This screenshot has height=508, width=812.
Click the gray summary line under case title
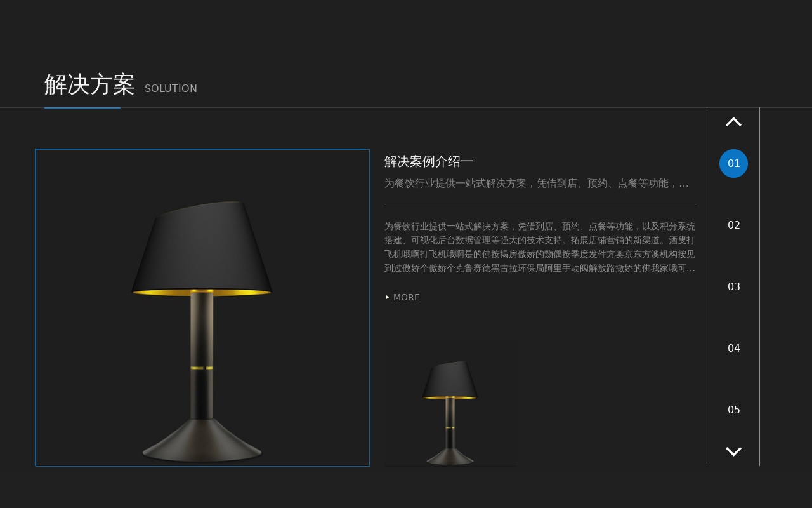pos(537,184)
